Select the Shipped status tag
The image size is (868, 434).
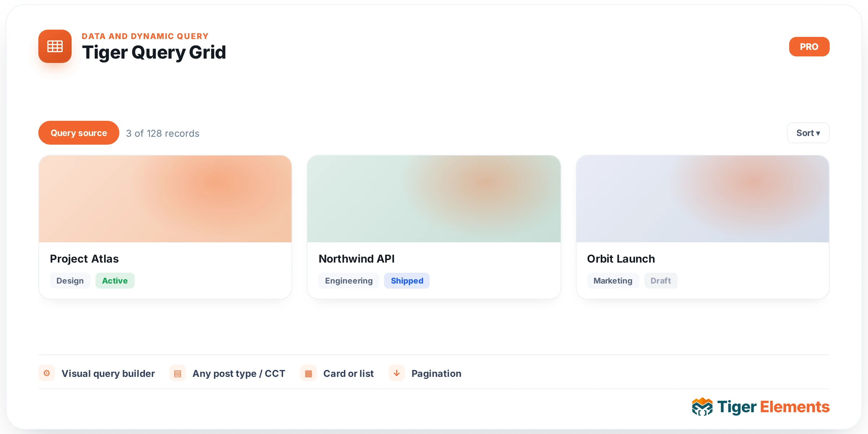click(407, 281)
